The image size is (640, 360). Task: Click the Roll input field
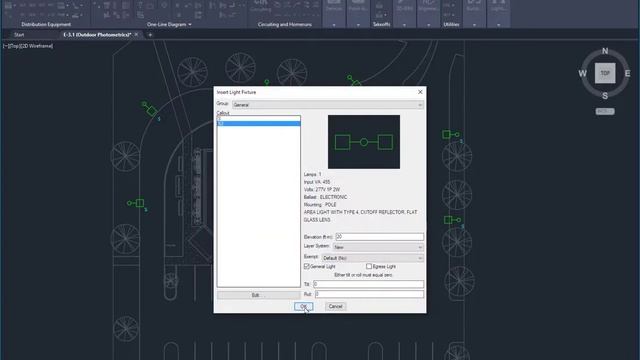coord(369,294)
